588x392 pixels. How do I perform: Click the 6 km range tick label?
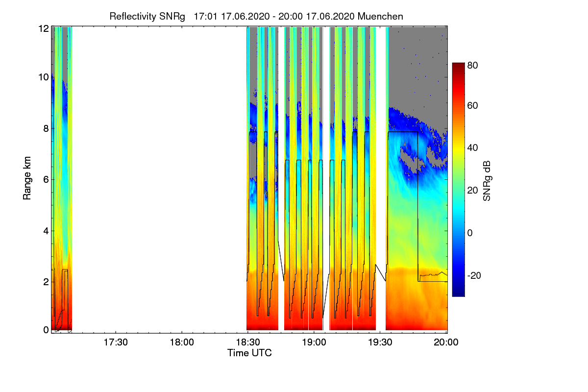point(46,179)
